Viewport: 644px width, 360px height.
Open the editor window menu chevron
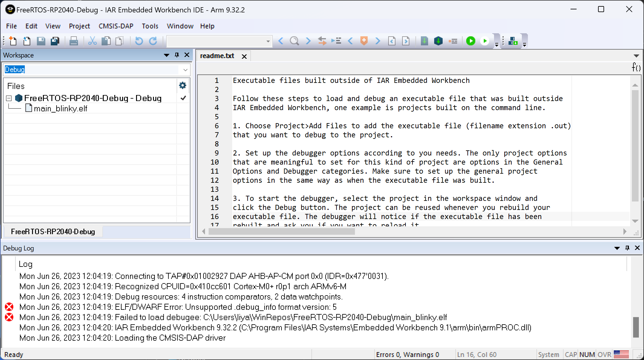[x=637, y=56]
